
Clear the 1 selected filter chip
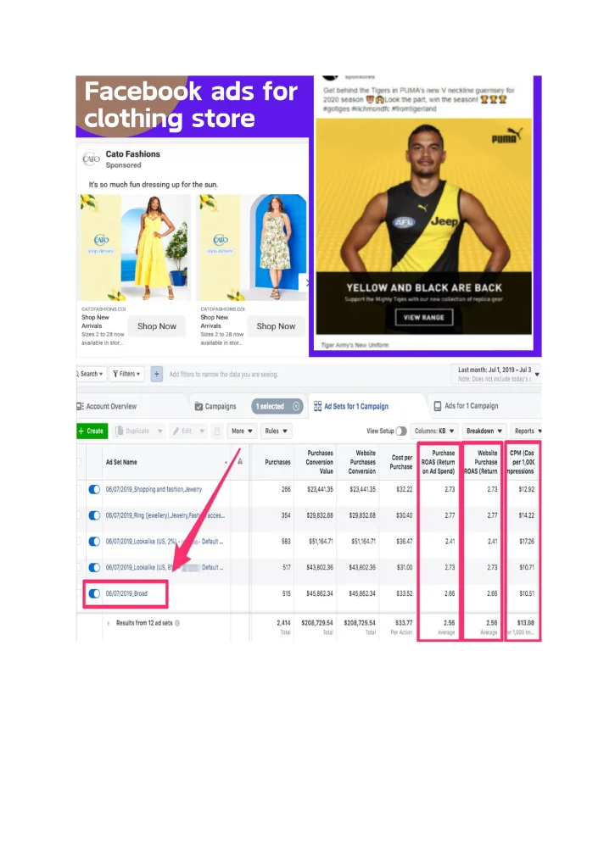coord(296,406)
